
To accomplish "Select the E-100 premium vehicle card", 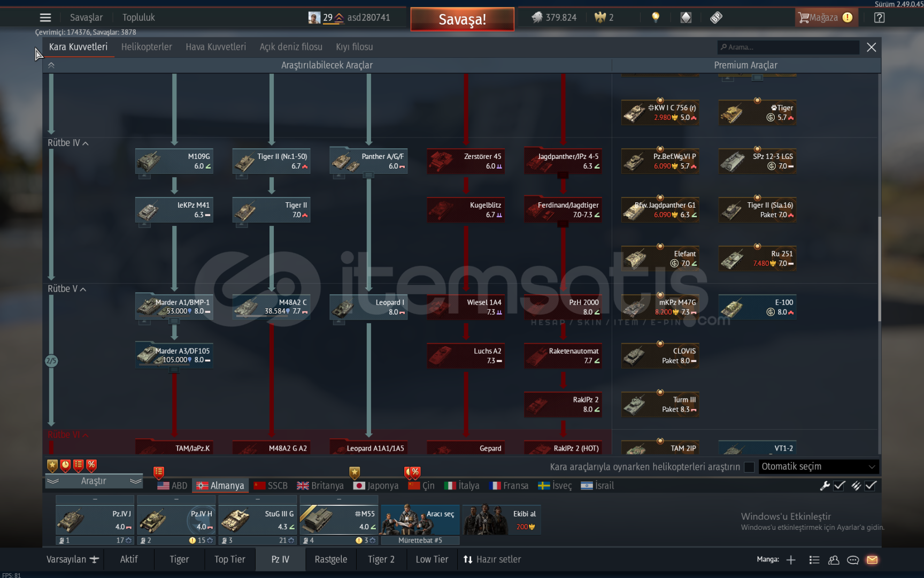I will (x=757, y=307).
